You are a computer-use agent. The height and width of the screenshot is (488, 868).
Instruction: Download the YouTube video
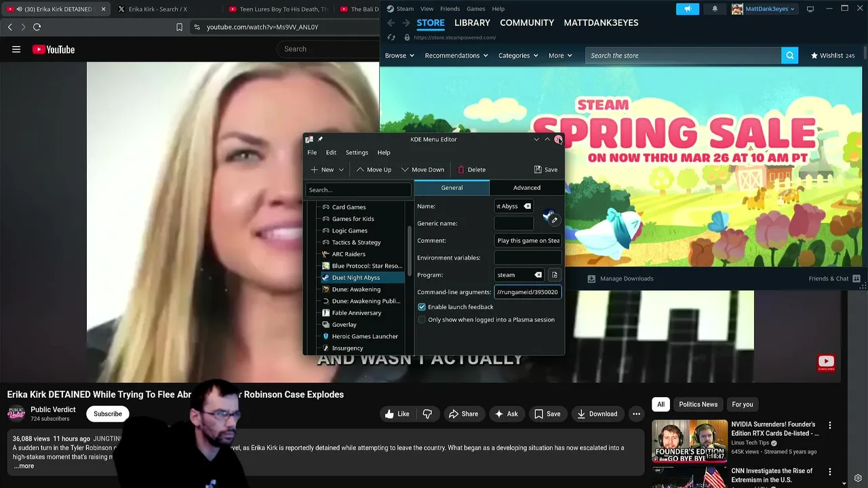[x=596, y=414]
